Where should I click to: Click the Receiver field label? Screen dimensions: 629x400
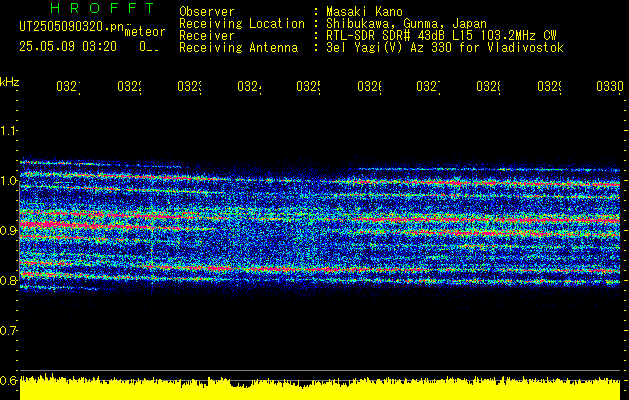[207, 35]
